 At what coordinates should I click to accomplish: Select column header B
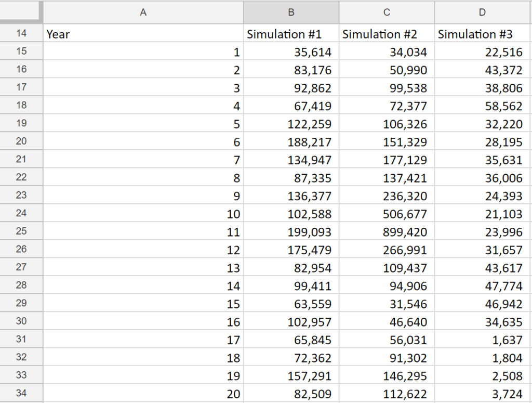point(291,12)
